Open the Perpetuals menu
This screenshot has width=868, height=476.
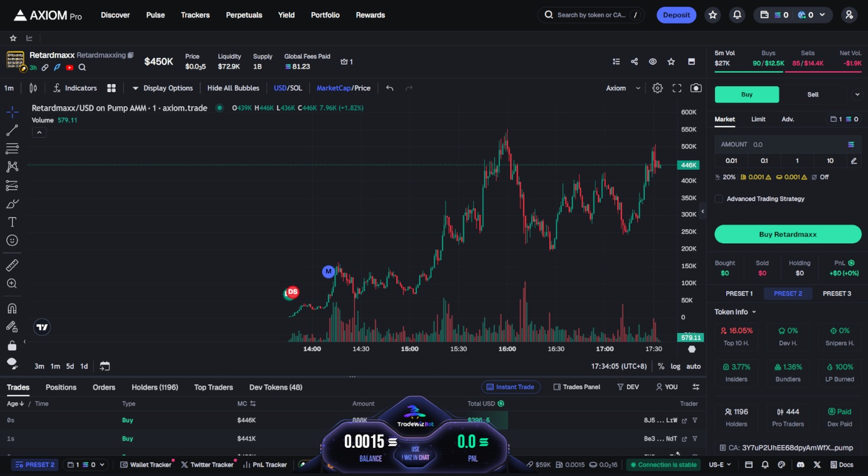[x=244, y=15]
